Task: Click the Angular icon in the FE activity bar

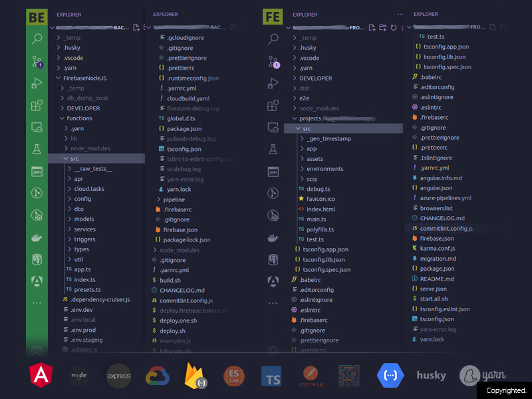Action: [273, 281]
